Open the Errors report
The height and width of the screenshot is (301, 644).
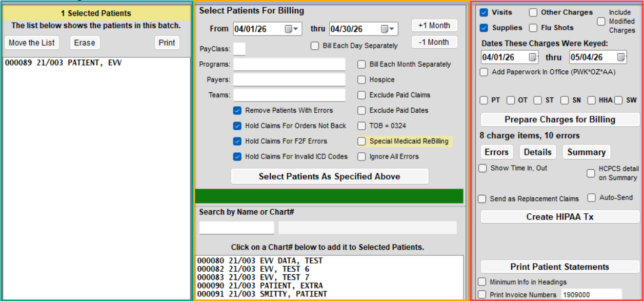[497, 152]
